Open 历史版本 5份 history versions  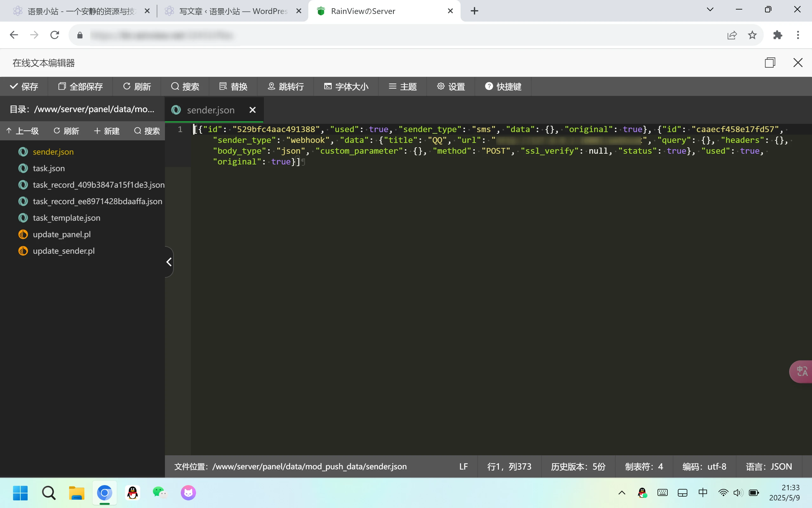(578, 466)
